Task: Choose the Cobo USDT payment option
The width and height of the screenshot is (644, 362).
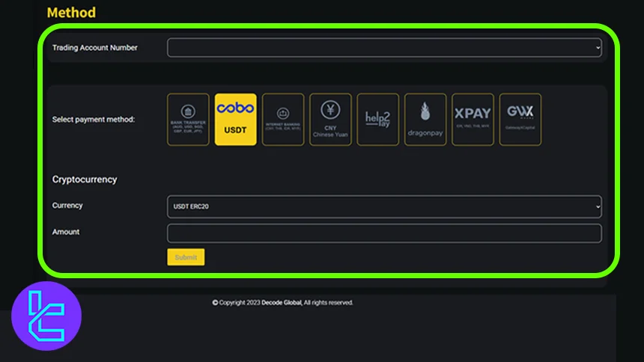Action: coord(235,120)
